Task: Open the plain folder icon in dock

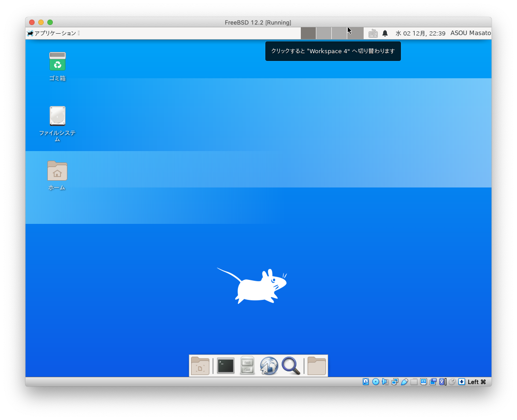Action: (317, 366)
